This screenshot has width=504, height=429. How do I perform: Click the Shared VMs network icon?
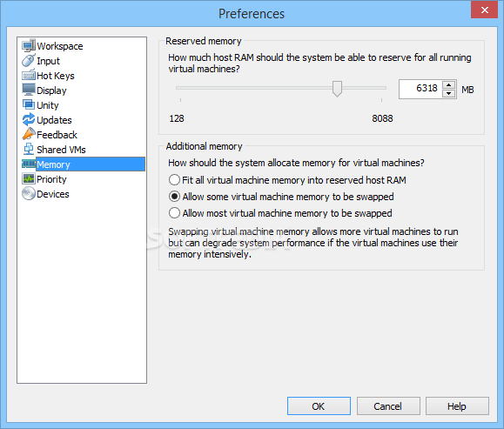[x=29, y=149]
